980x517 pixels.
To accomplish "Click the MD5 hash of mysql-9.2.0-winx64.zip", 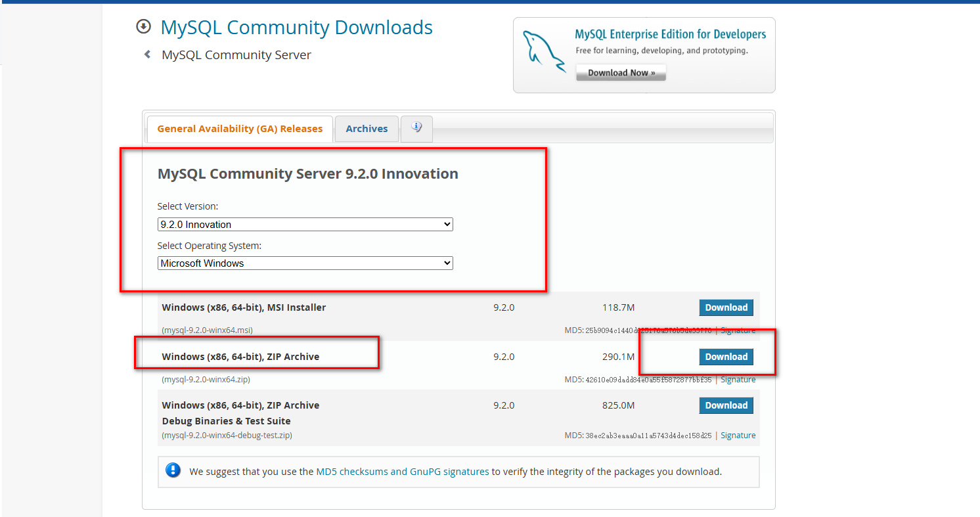I will tap(648, 380).
